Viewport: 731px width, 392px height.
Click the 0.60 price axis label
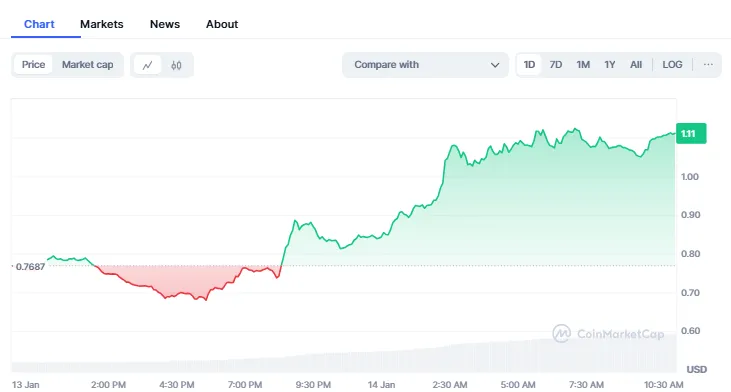click(690, 331)
